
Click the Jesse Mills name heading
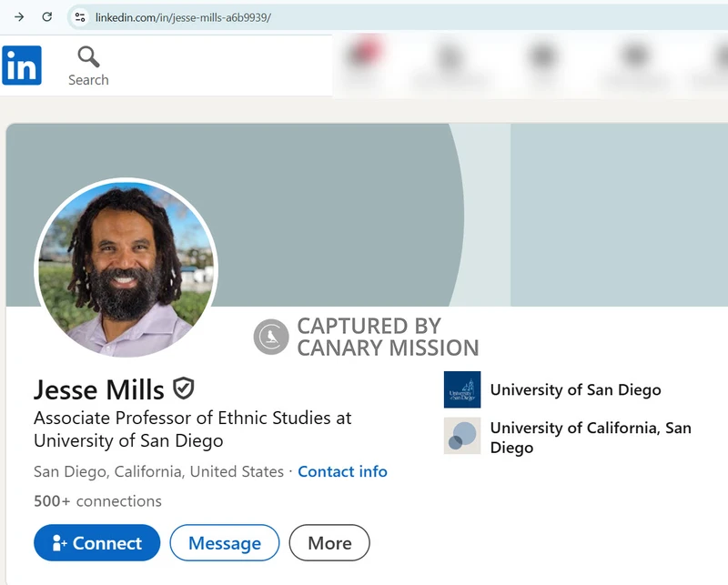pyautogui.click(x=99, y=389)
